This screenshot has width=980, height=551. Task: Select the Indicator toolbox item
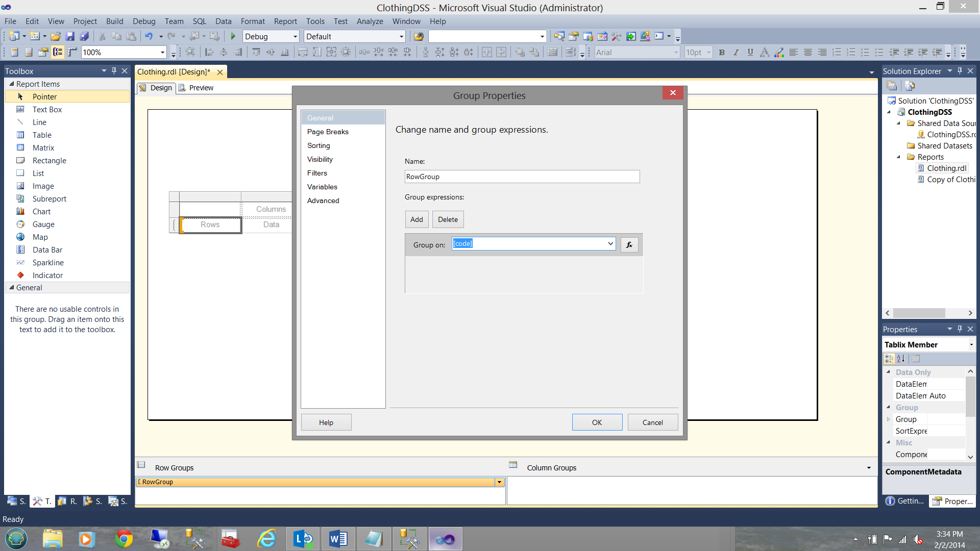[47, 275]
